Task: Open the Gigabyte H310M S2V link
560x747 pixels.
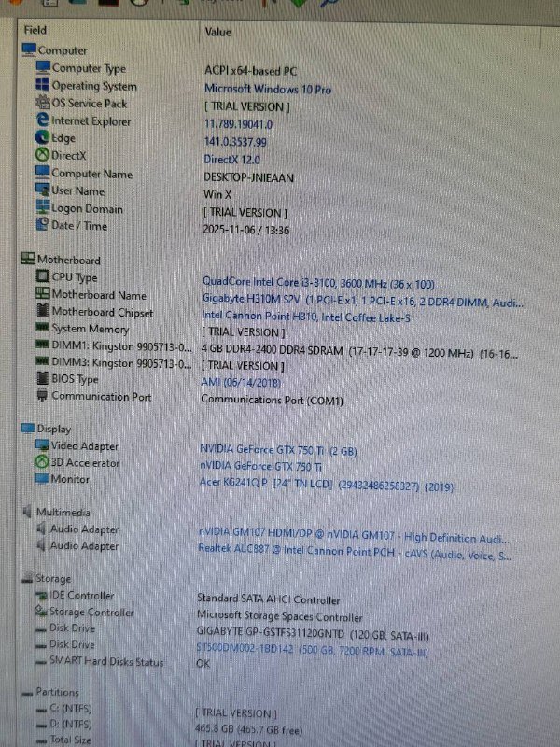Action: 362,301
